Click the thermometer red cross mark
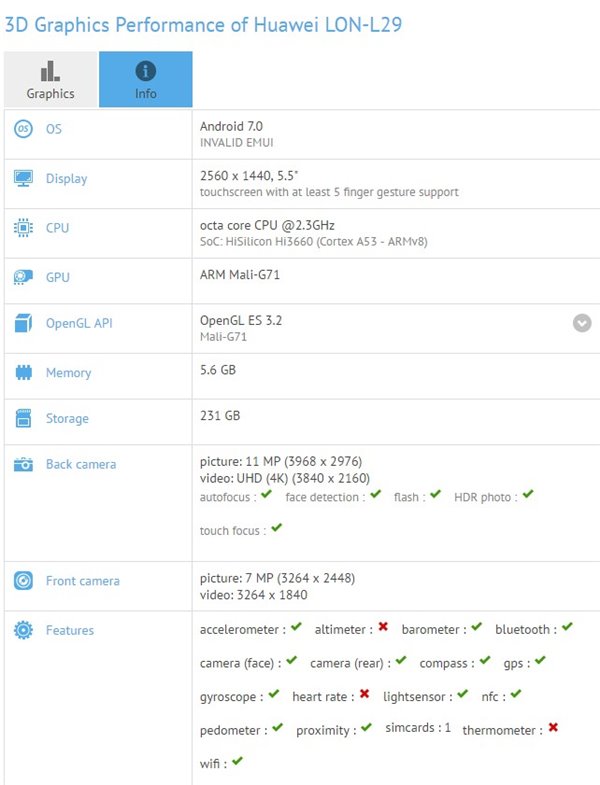This screenshot has height=785, width=600. 552,728
